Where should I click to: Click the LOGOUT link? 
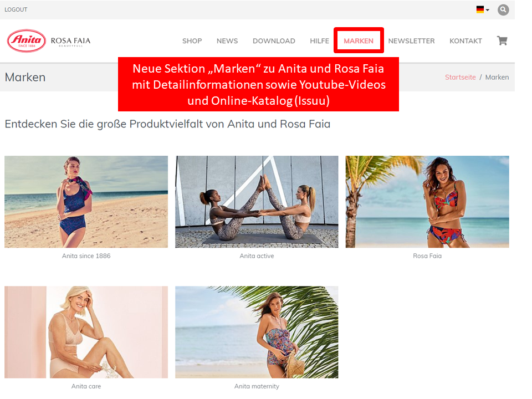pos(16,9)
